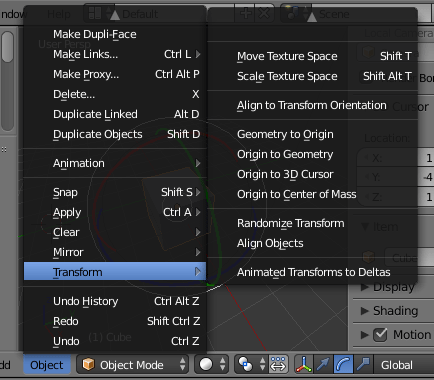434x380 pixels.
Task: Click the scene browse icon
Action: pos(296,14)
